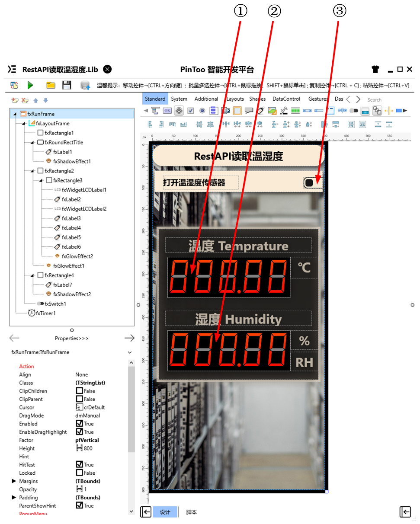Run the project with green play button
Viewport: 420px width, 524px height.
(x=30, y=85)
